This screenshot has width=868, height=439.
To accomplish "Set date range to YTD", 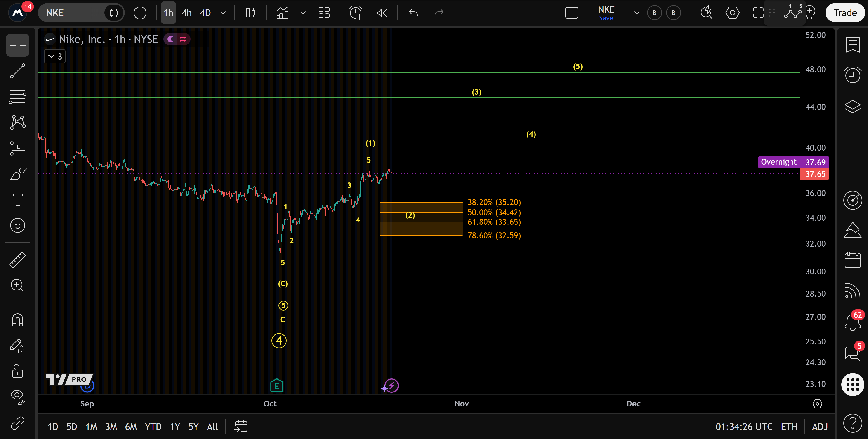I will [x=153, y=427].
